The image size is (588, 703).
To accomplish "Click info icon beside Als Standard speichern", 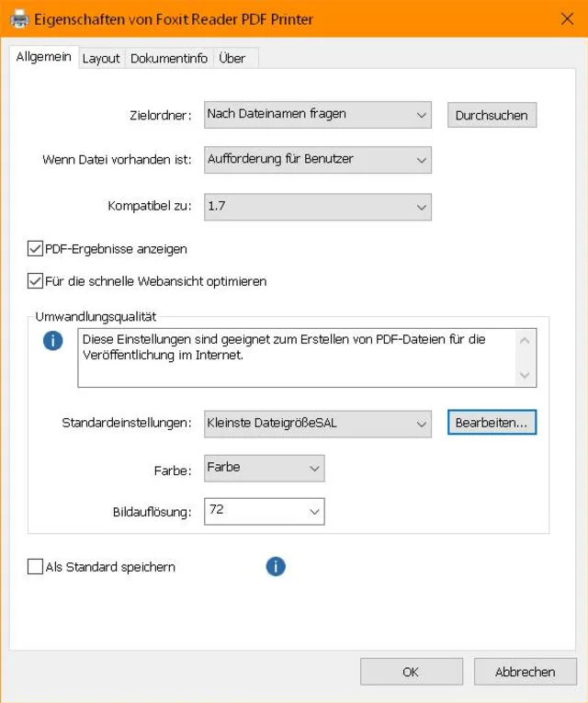I will tap(276, 566).
